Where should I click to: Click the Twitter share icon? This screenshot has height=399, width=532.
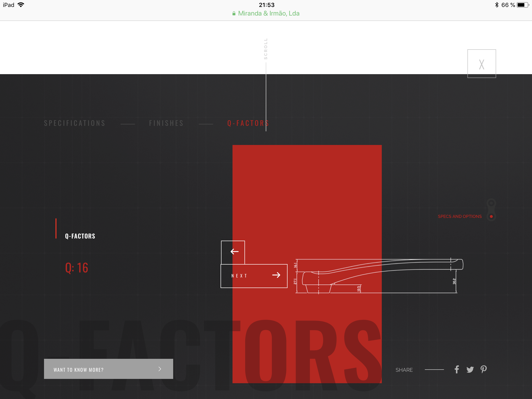[470, 369]
